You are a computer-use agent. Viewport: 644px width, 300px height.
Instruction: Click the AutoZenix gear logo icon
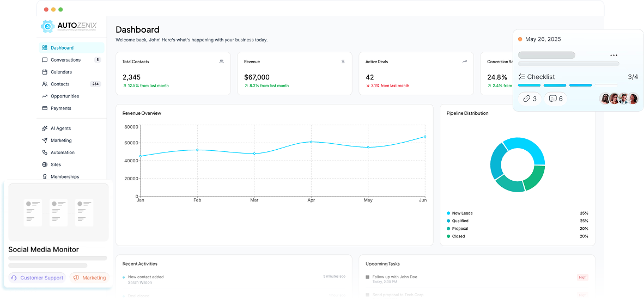pos(48,26)
